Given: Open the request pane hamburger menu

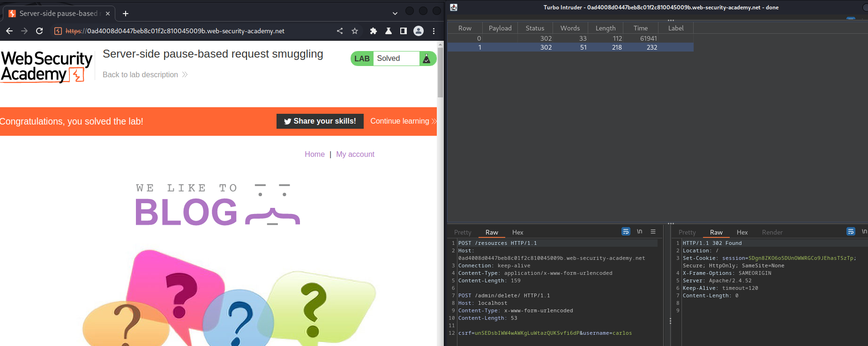Looking at the screenshot, I should [653, 231].
